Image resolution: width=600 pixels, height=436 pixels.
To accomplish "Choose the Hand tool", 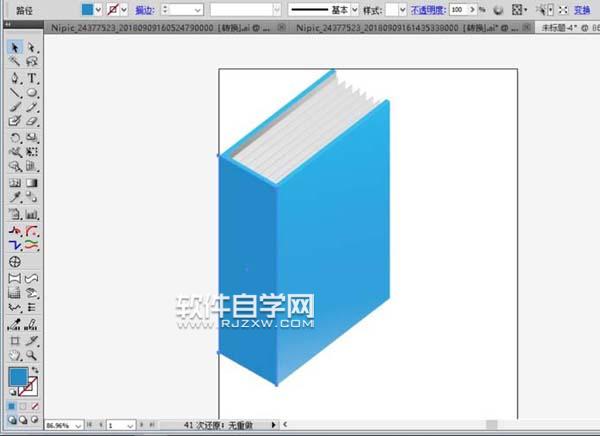I will click(15, 355).
